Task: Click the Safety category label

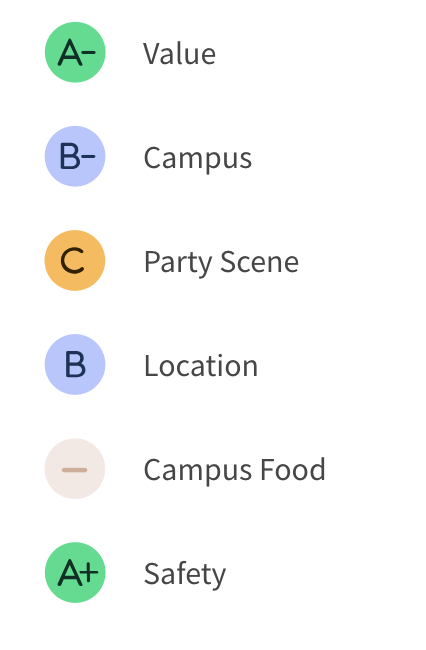Action: (x=185, y=575)
